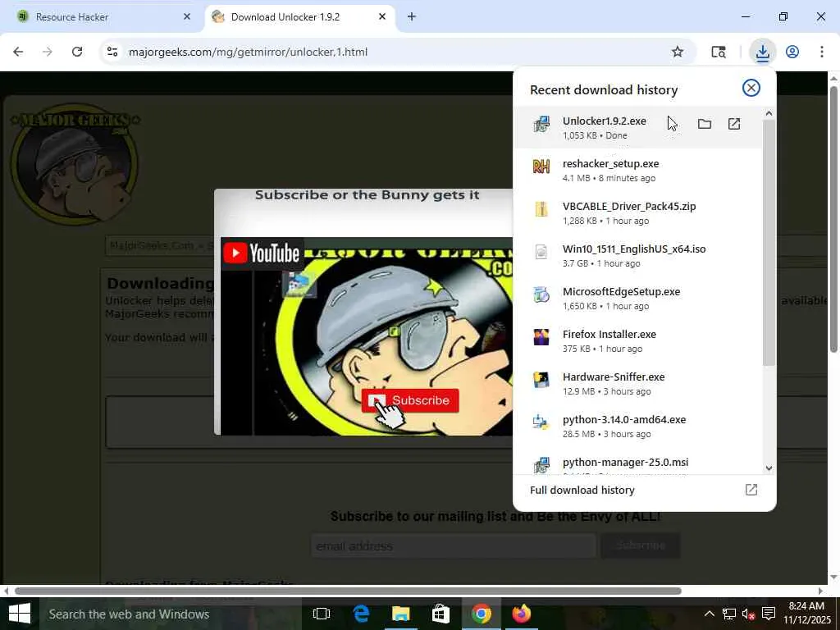Click the Chrome Downloads toolbar icon
This screenshot has width=840, height=630.
tap(762, 52)
